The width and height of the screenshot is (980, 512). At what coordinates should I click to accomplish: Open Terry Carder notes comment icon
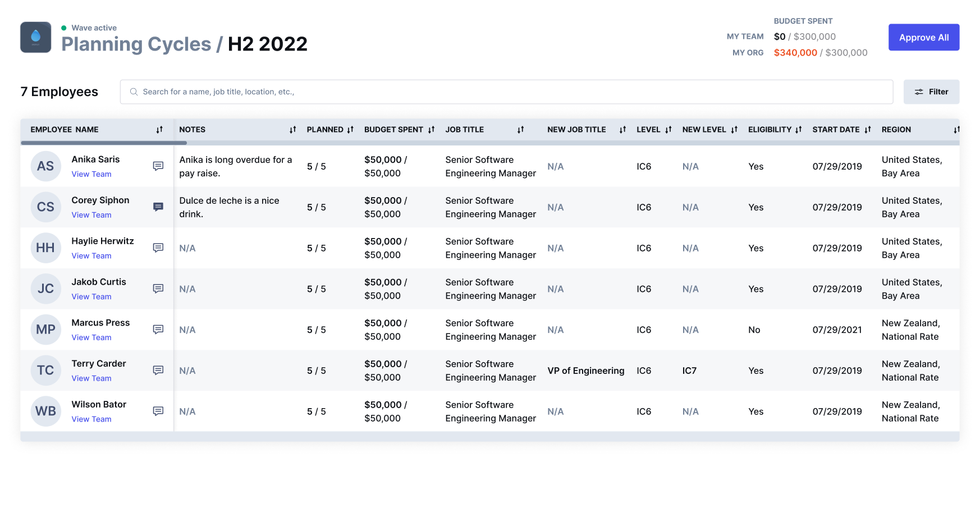[x=158, y=371]
